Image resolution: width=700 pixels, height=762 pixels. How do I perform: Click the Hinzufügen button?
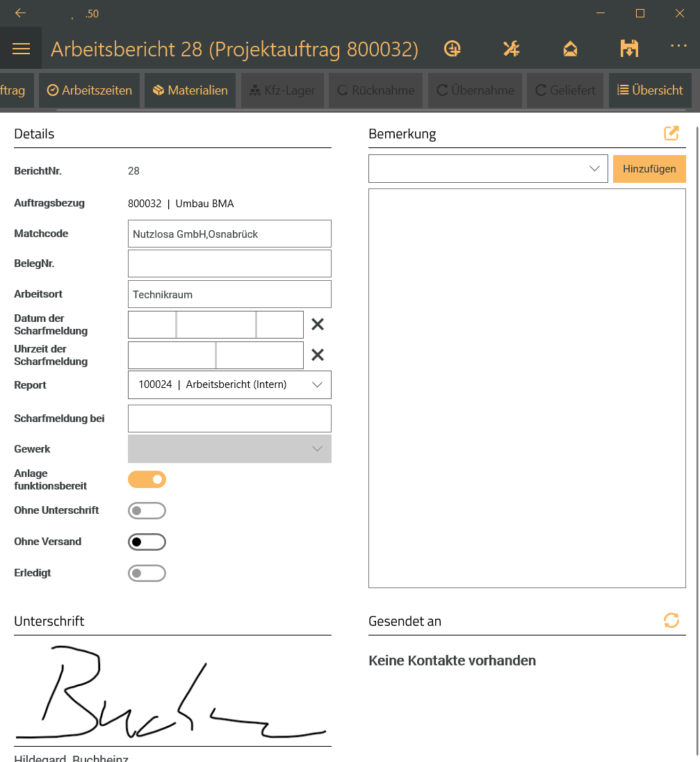point(649,169)
